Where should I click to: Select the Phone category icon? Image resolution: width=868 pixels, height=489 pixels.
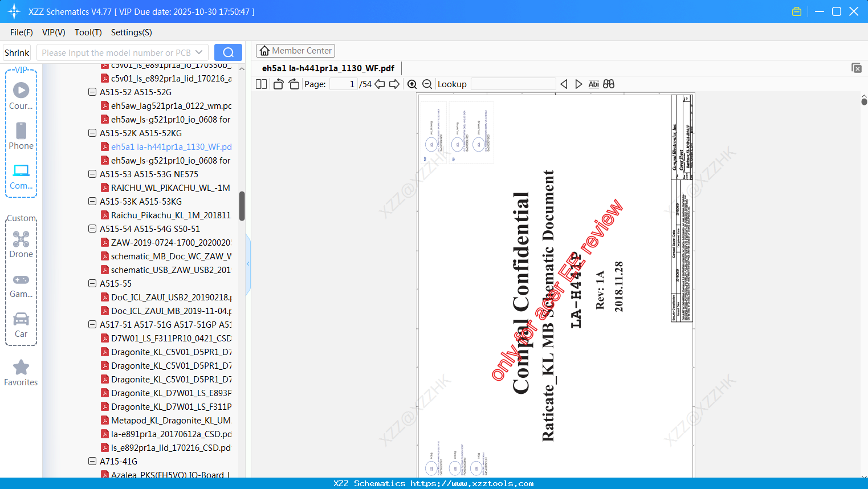[x=21, y=136]
